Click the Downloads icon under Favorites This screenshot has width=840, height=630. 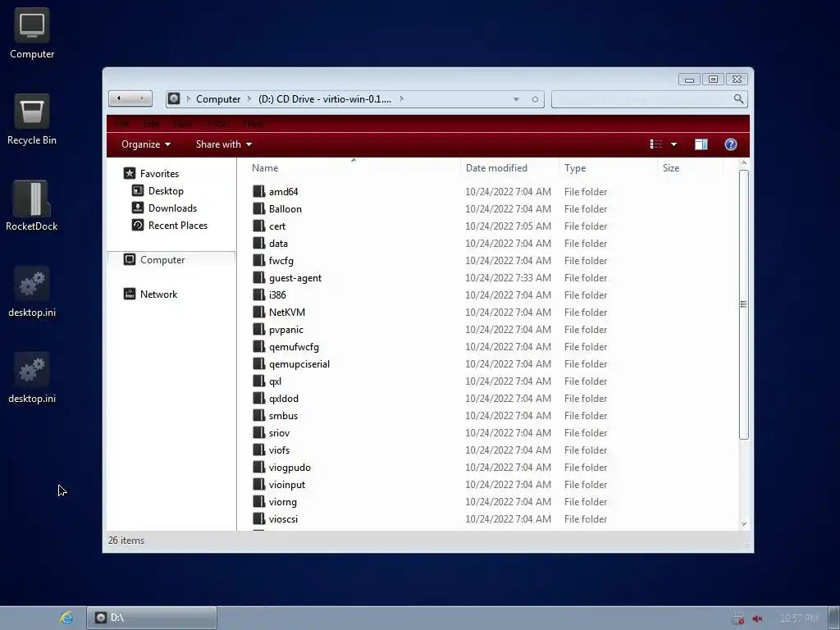[x=138, y=208]
